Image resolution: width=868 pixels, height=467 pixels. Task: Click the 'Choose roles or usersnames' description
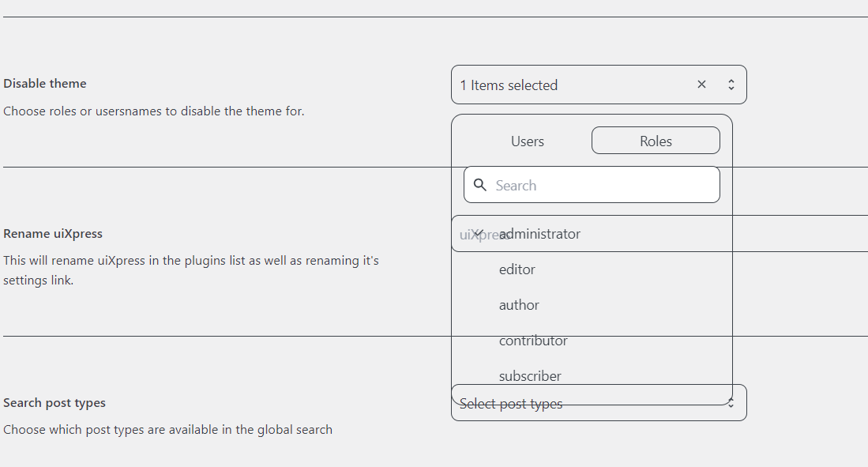pos(153,111)
